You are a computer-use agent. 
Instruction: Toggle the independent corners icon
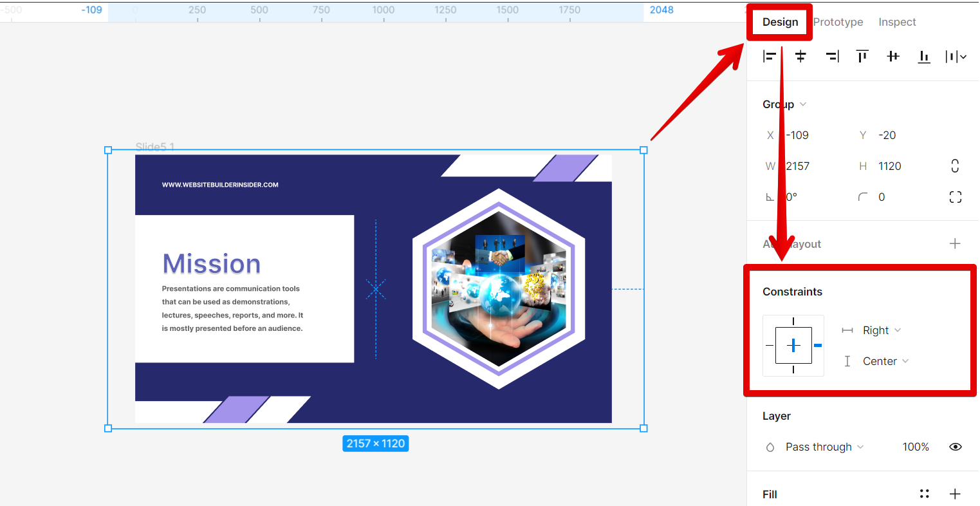pos(956,197)
